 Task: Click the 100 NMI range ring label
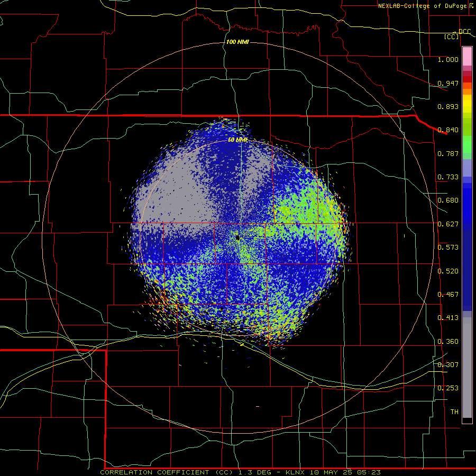(x=237, y=42)
